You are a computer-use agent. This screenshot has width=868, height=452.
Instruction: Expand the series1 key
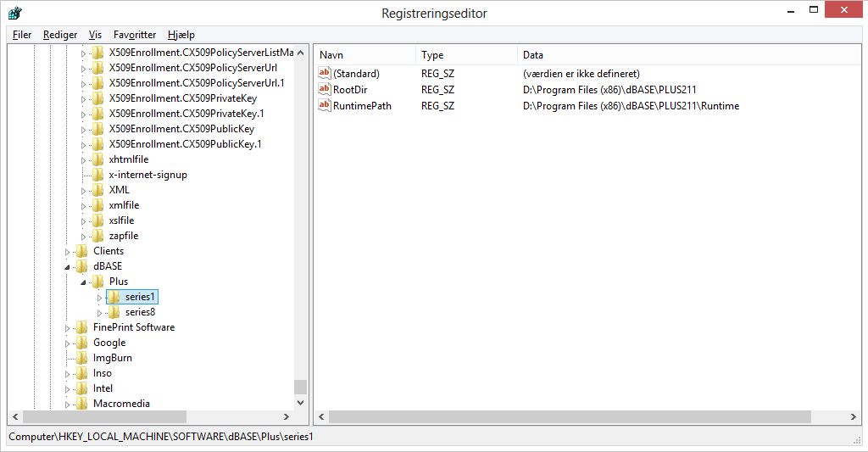click(100, 298)
